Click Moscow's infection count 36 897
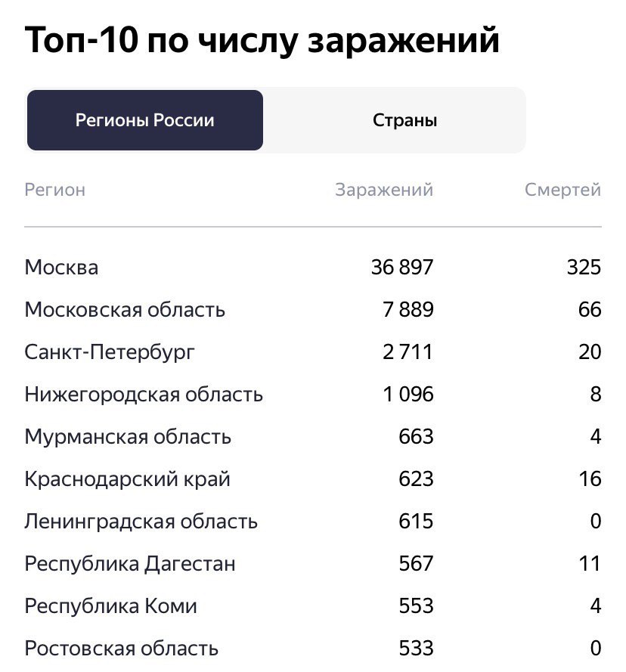Screen dimensions: 626x672 402,268
